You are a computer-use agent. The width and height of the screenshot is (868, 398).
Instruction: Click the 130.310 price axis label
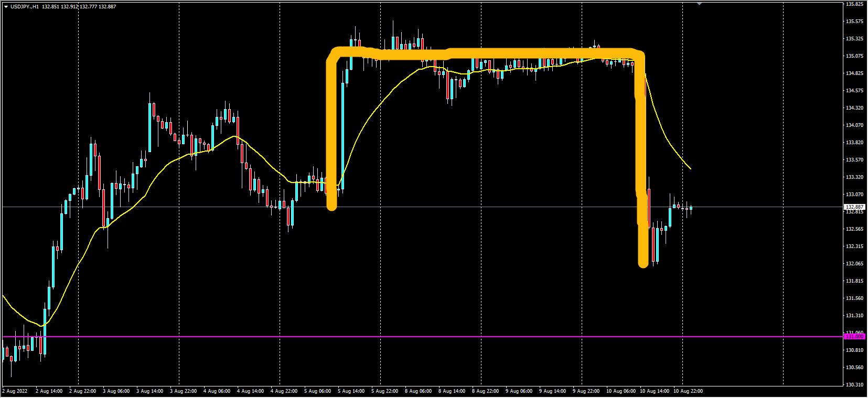(855, 385)
